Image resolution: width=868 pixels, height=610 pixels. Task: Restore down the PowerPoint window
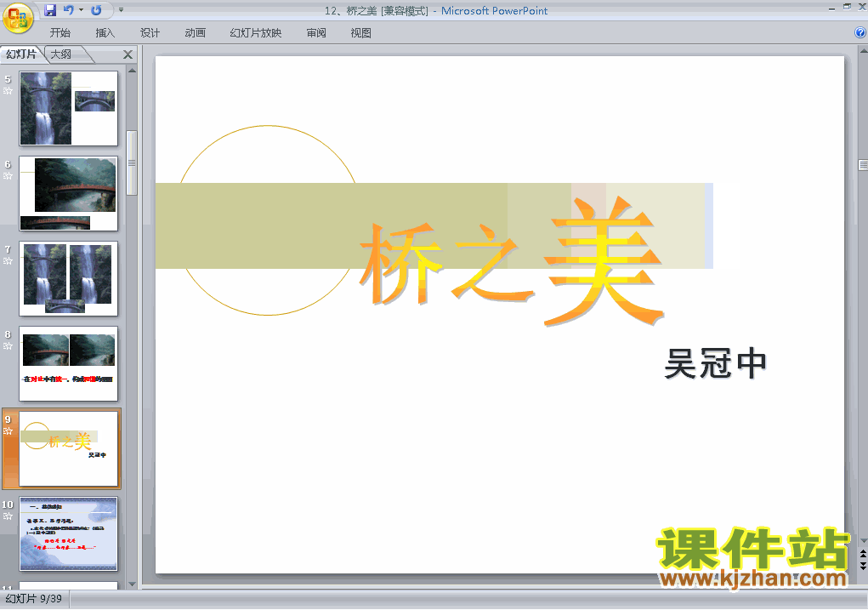pyautogui.click(x=847, y=7)
